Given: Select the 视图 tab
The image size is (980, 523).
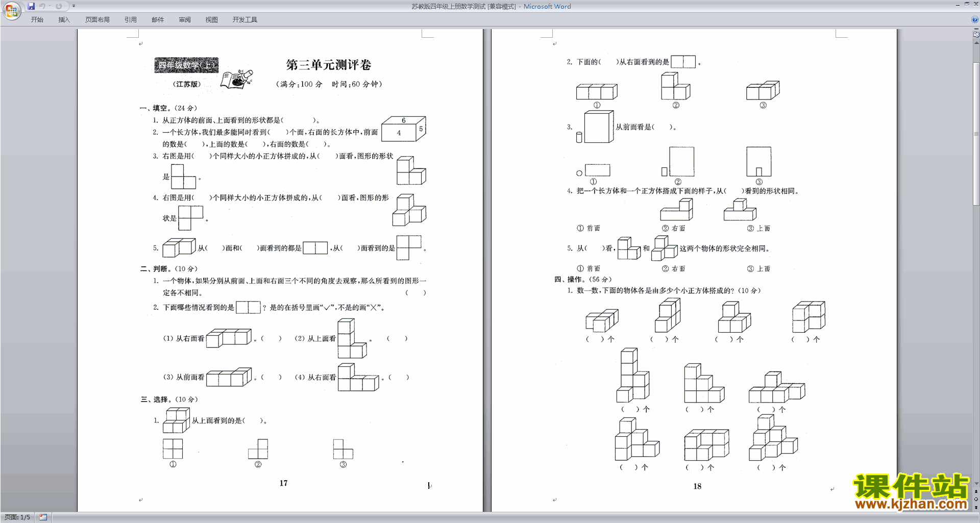Looking at the screenshot, I should pyautogui.click(x=212, y=20).
